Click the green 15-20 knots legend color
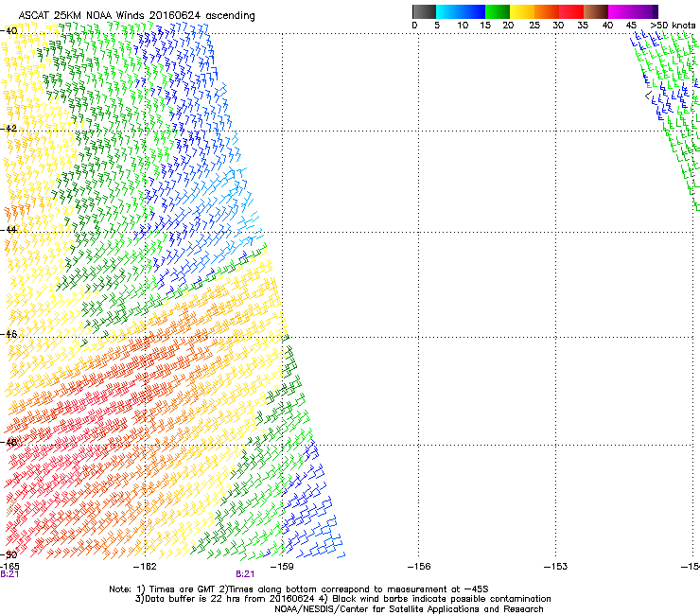This screenshot has height=615, width=700. 498,11
